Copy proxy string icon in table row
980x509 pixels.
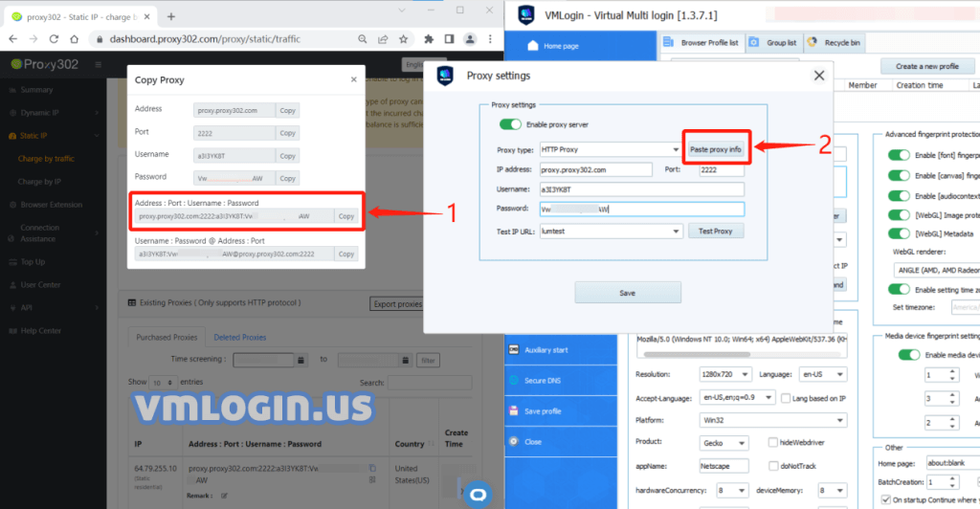372,468
